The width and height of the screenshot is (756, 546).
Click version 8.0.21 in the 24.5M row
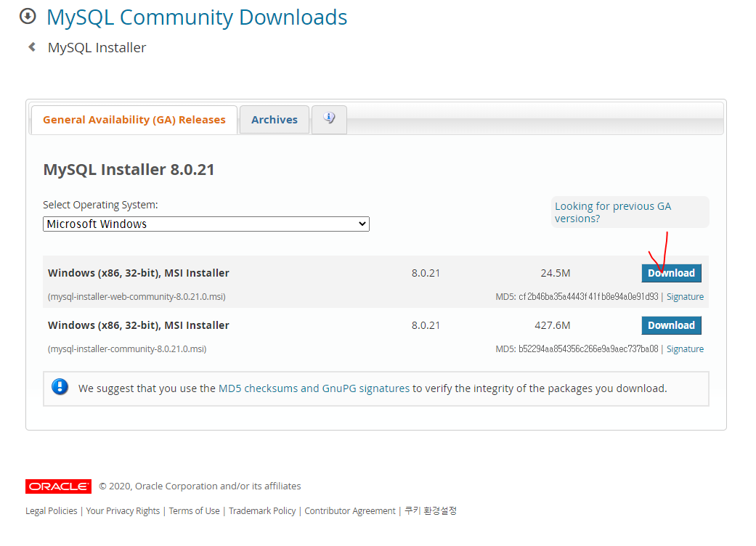click(426, 273)
